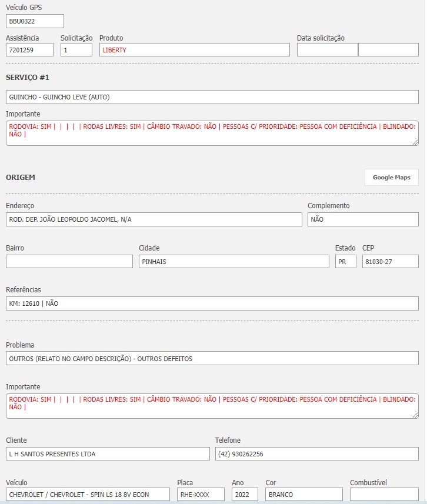Click the Solicitação input field

pyautogui.click(x=76, y=50)
